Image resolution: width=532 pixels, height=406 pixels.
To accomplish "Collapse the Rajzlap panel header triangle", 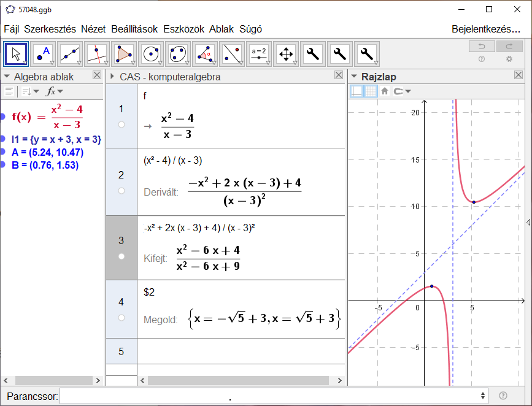I will 354,77.
